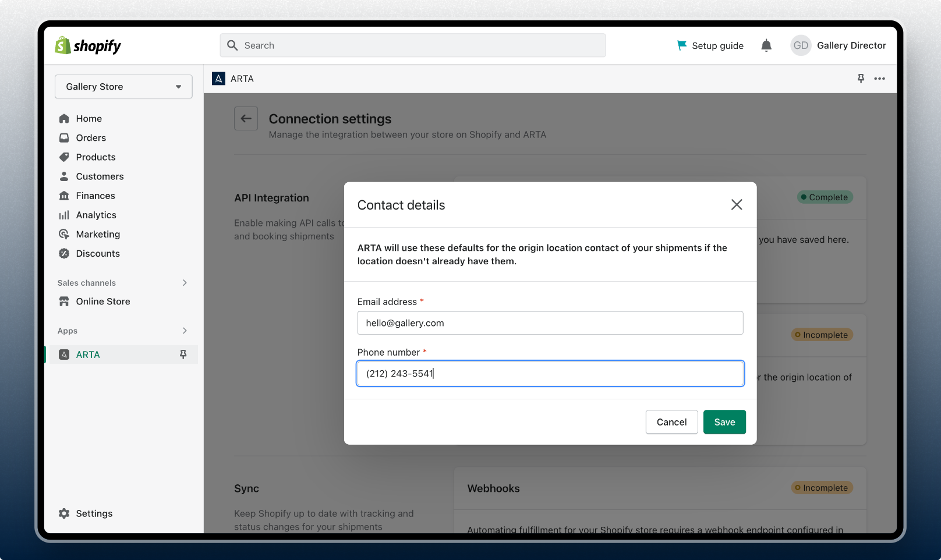Unpin ARTA using the sidebar pin icon
This screenshot has height=560, width=941.
183,354
